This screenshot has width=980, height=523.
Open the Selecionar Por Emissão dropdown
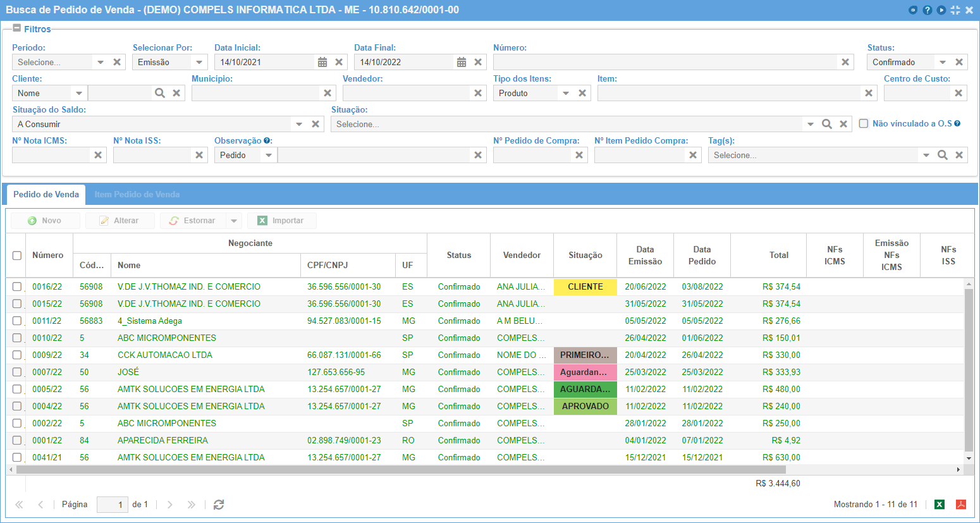pos(199,62)
